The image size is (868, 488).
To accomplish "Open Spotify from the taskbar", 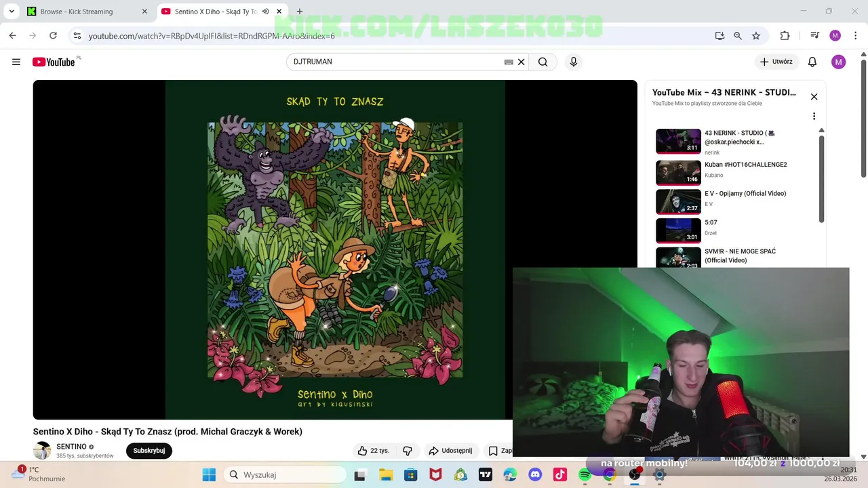I will pyautogui.click(x=585, y=475).
